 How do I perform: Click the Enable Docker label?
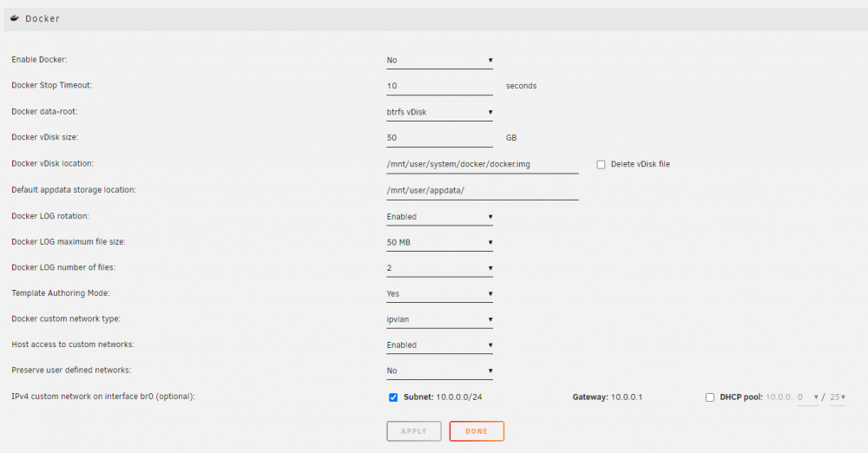(x=39, y=60)
